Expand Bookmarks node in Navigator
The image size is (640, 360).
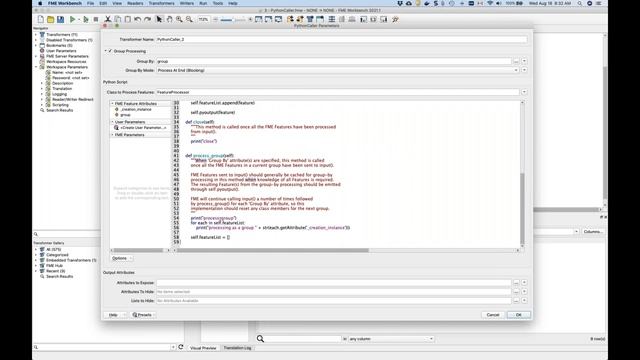[36, 45]
